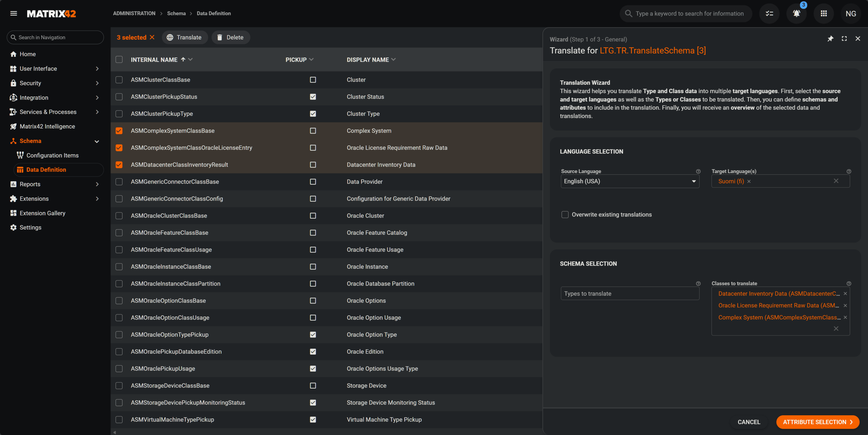Expand the wizard to fullscreen
The width and height of the screenshot is (868, 435).
(x=844, y=39)
